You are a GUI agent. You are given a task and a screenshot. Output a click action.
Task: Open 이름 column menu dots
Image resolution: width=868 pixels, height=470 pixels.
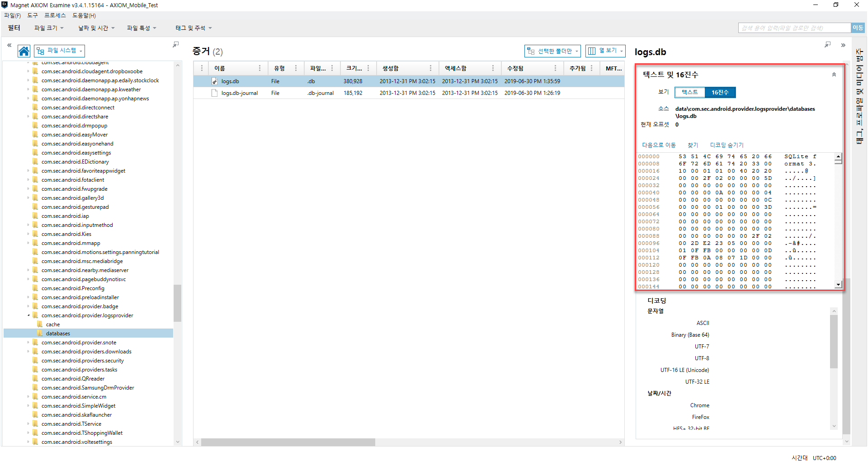coord(259,68)
